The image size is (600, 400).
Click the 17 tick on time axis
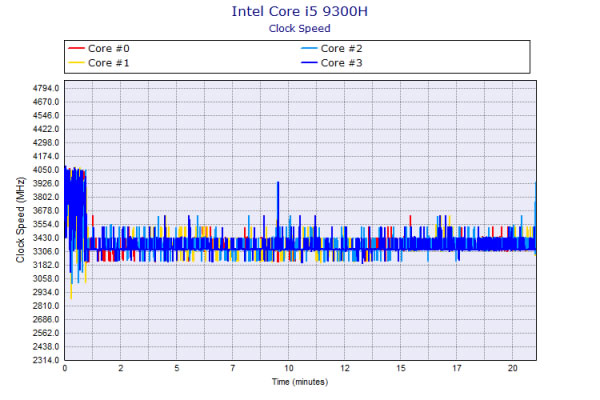[457, 368]
